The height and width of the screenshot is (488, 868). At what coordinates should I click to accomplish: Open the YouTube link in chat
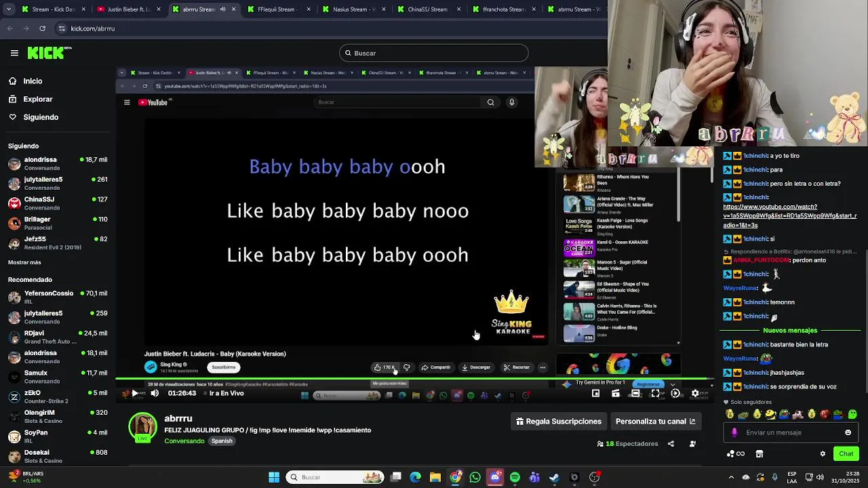(790, 216)
